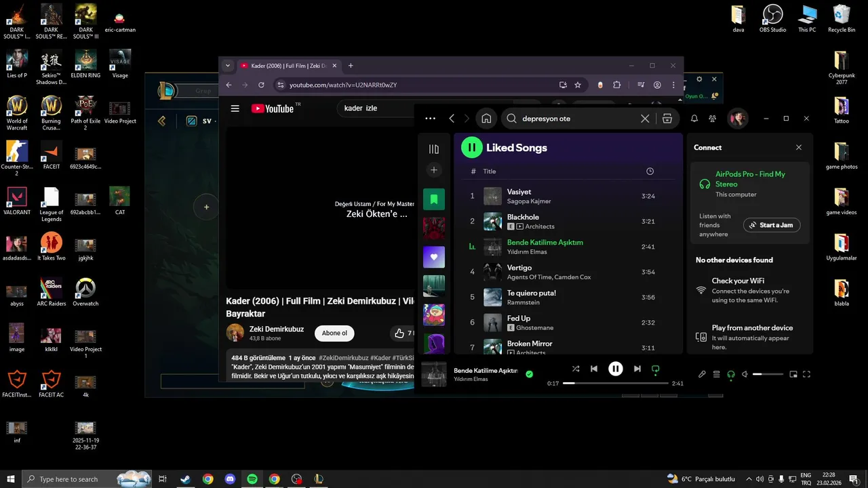Like the YouTube video

[x=399, y=333]
